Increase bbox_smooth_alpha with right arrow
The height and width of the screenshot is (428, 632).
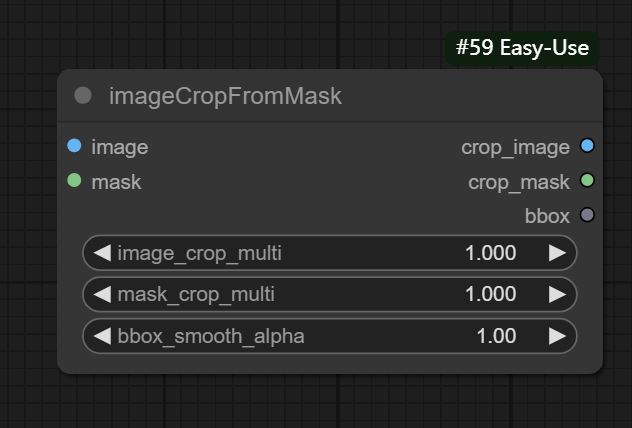coord(557,336)
